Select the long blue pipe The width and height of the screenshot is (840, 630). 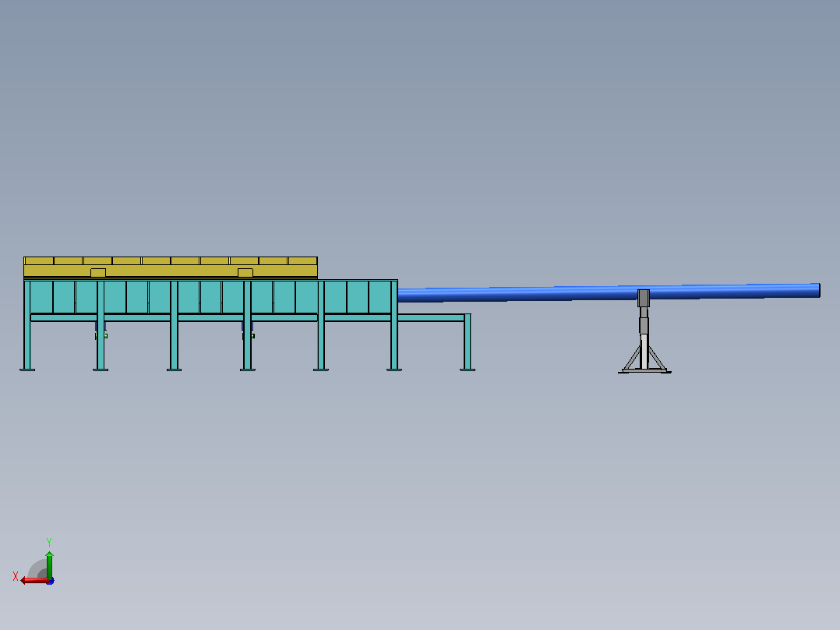pyautogui.click(x=609, y=292)
